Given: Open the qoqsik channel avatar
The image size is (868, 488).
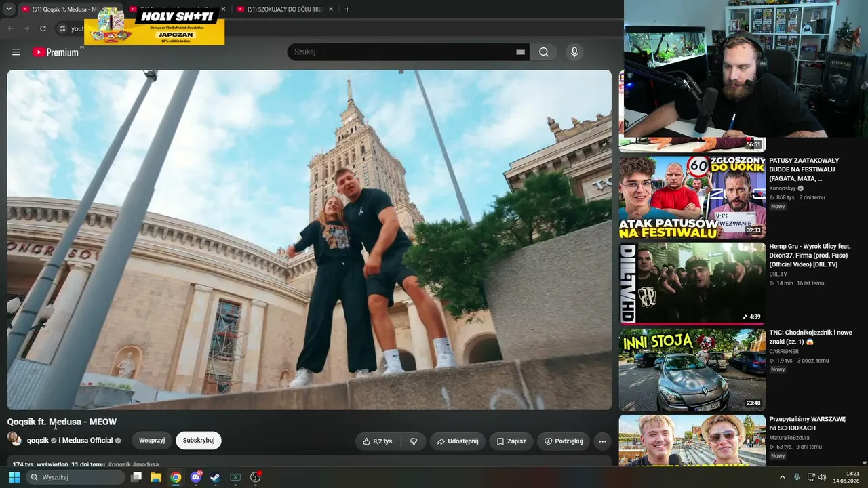Looking at the screenshot, I should pyautogui.click(x=14, y=439).
